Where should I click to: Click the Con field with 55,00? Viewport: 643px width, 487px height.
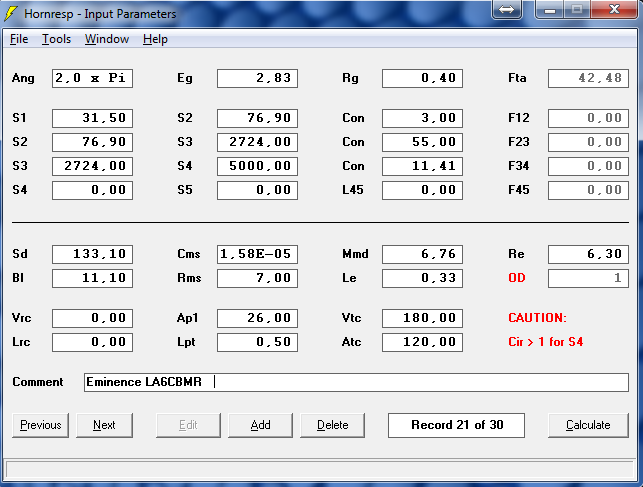pos(422,142)
